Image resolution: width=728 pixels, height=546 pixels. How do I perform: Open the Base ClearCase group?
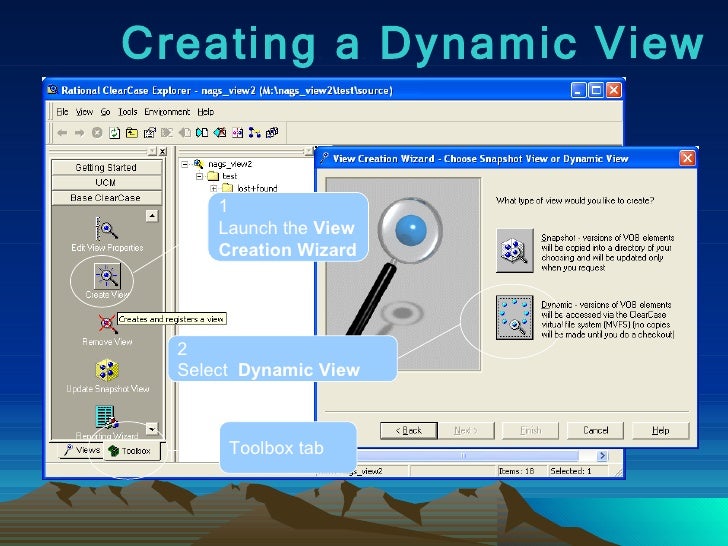[106, 198]
